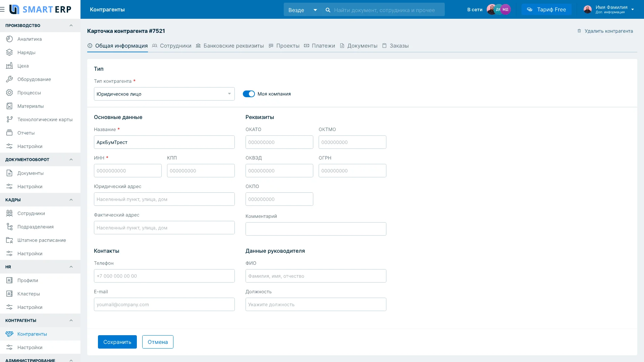
Task: Click the hamburger menu icon by logo
Action: (2, 9)
